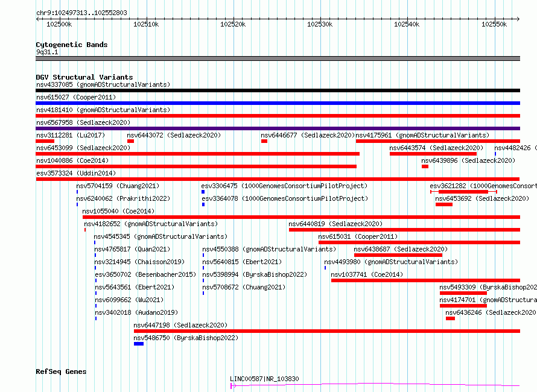Click the nsv4493980 (gnomADStructuralVariants) label
This screenshot has width=537, height=392.
(391, 262)
